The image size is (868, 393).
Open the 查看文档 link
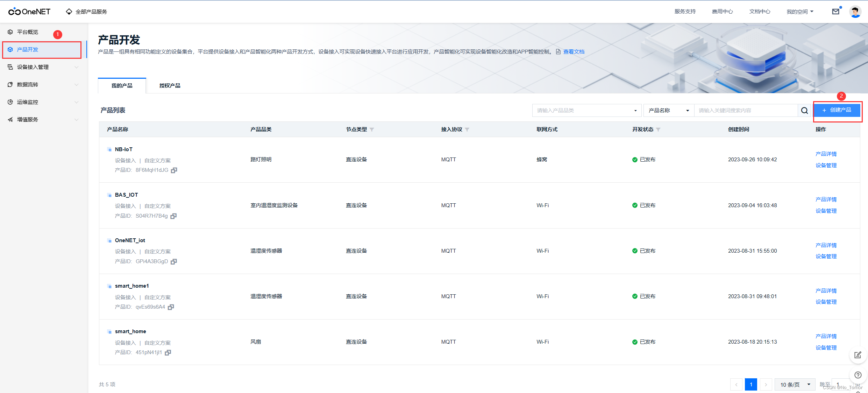[574, 52]
